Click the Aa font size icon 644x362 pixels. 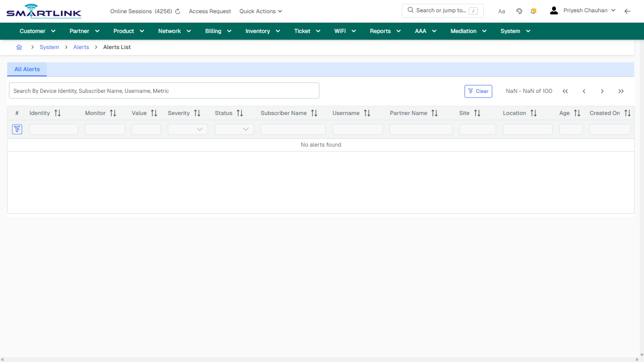[502, 11]
